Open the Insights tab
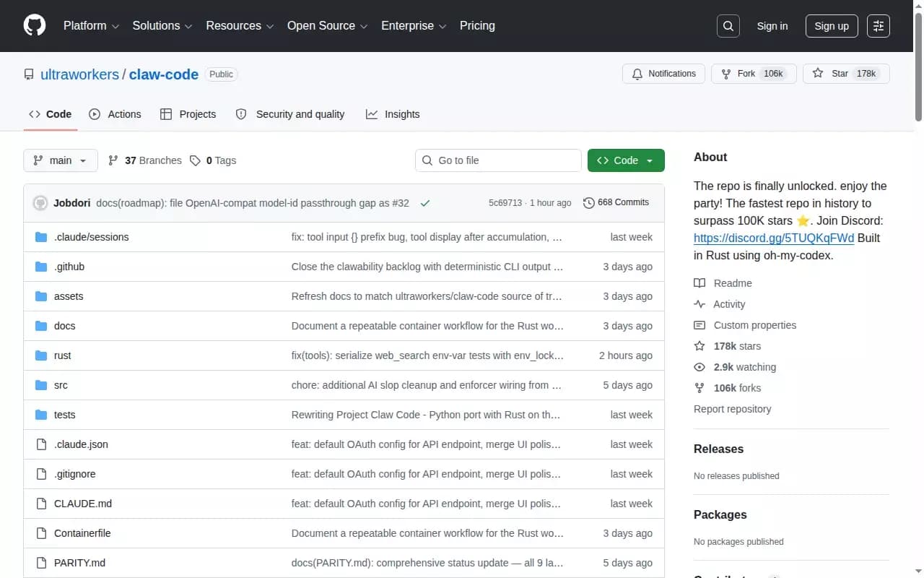The height and width of the screenshot is (578, 924). (393, 114)
